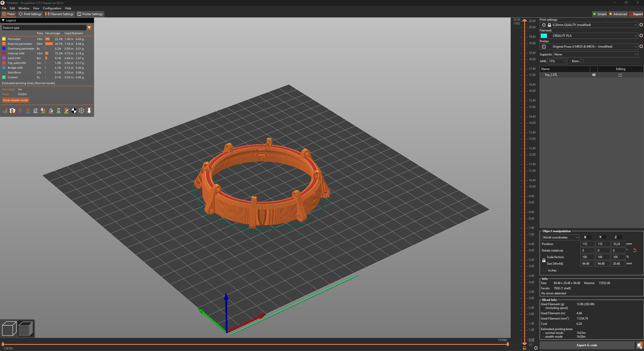Click the Top_2.STL editing settings icon
Viewport: 644px width, 351px height.
[620, 75]
